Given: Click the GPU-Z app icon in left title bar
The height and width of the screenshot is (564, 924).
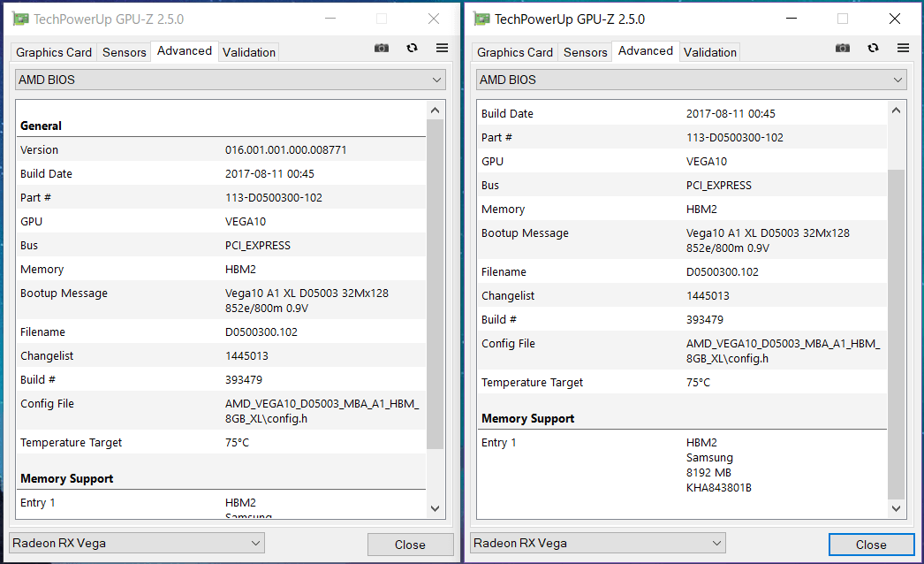Looking at the screenshot, I should point(20,19).
